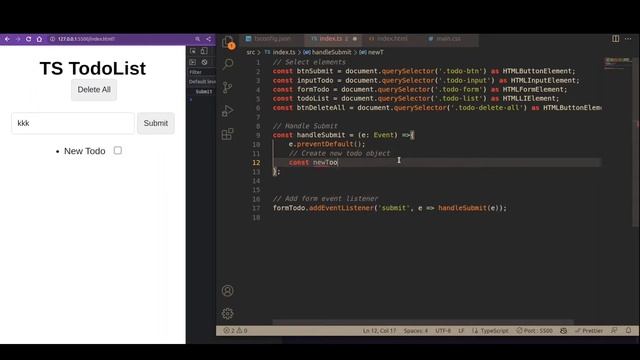
Task: Select the DevTools inspect element icon
Action: pos(193,51)
